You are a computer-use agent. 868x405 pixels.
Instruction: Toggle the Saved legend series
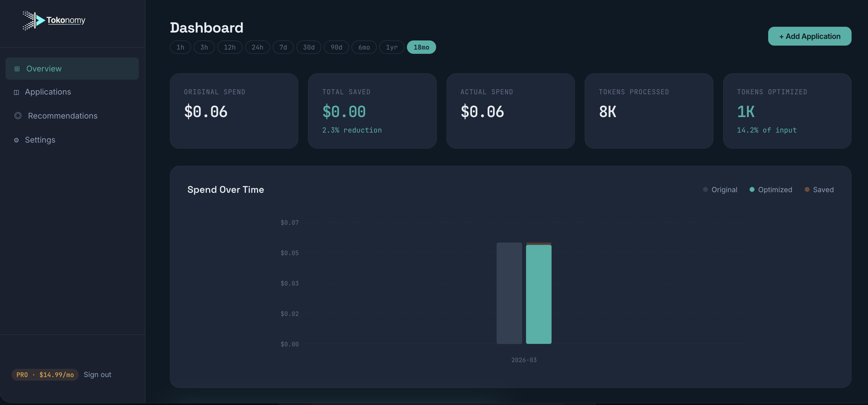pyautogui.click(x=819, y=189)
